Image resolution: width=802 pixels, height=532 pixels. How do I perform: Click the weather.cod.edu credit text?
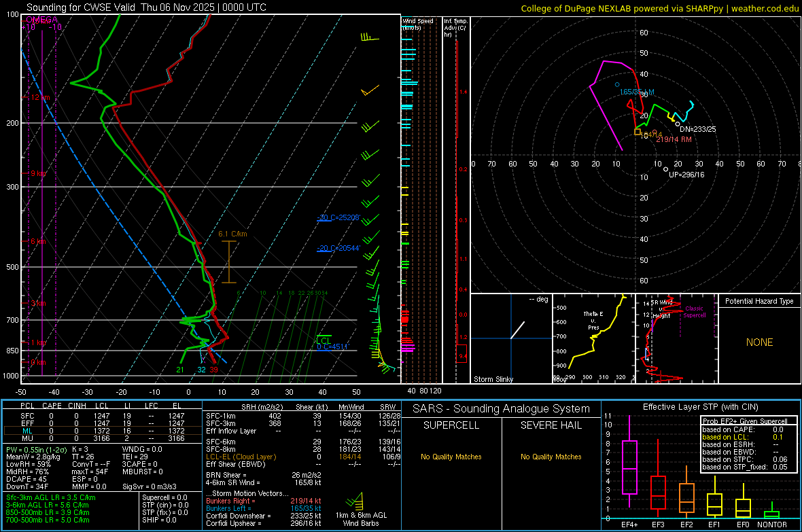(765, 8)
